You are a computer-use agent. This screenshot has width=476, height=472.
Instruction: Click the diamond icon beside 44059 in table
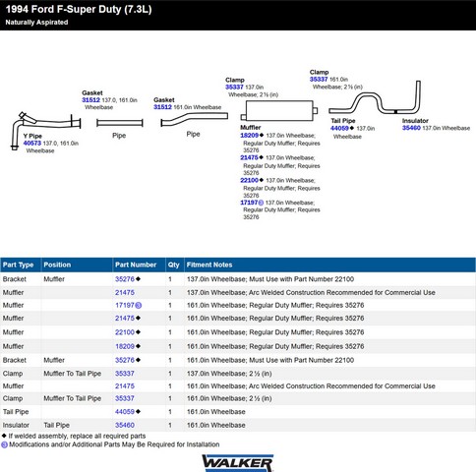point(138,412)
